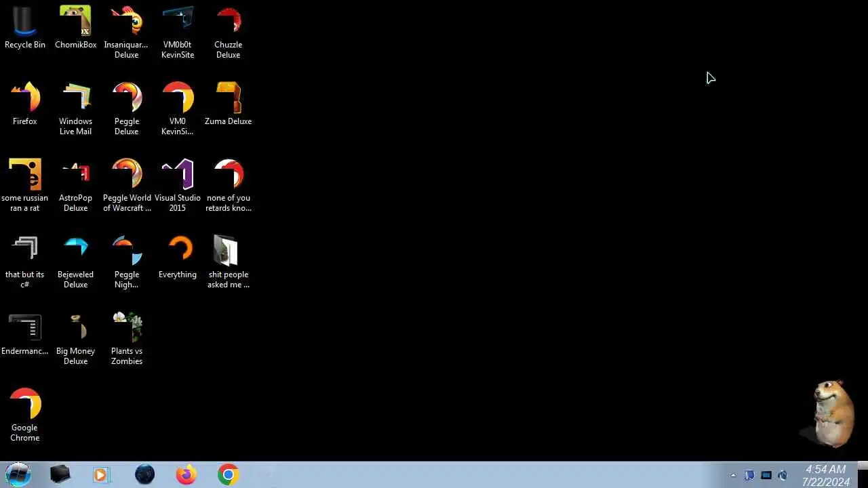Open the Windows Start menu orb
The width and height of the screenshot is (868, 488).
click(18, 474)
